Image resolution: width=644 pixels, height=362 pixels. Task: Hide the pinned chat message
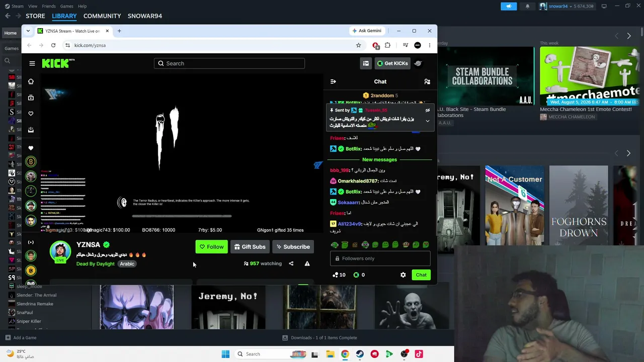[x=428, y=111]
